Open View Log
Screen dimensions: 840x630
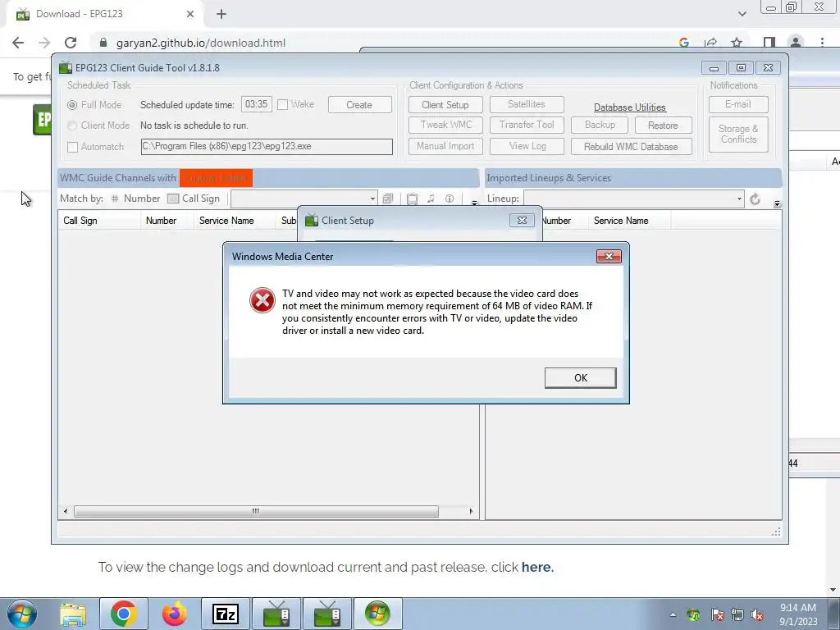(x=527, y=146)
